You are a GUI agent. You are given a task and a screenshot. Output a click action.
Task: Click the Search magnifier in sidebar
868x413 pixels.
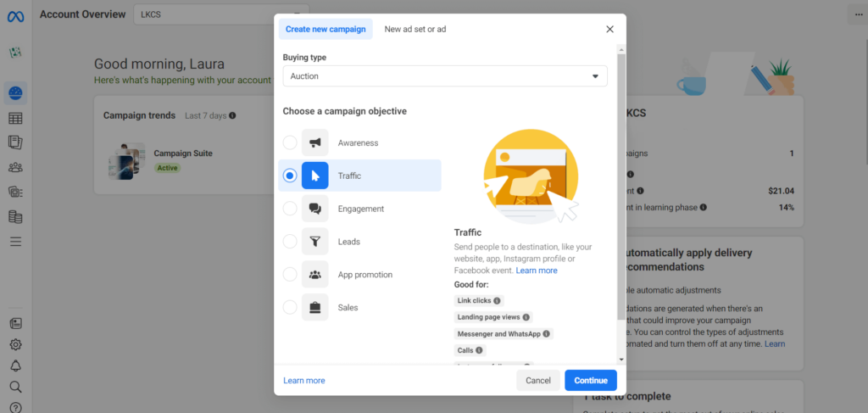coord(15,387)
